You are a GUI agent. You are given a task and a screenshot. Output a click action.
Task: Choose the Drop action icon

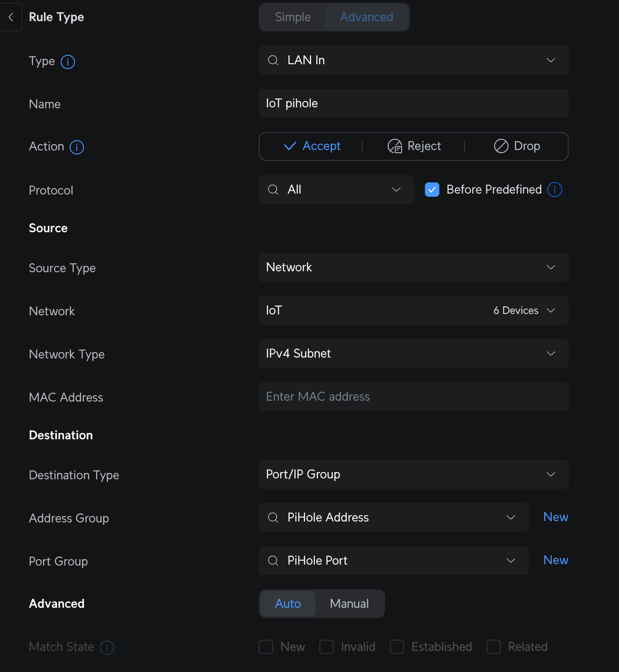click(501, 146)
